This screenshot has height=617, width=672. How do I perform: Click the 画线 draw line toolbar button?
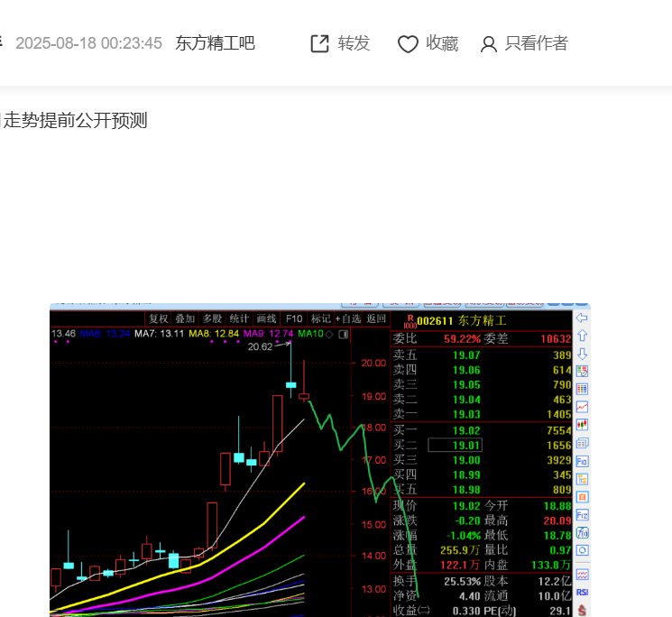click(x=266, y=318)
